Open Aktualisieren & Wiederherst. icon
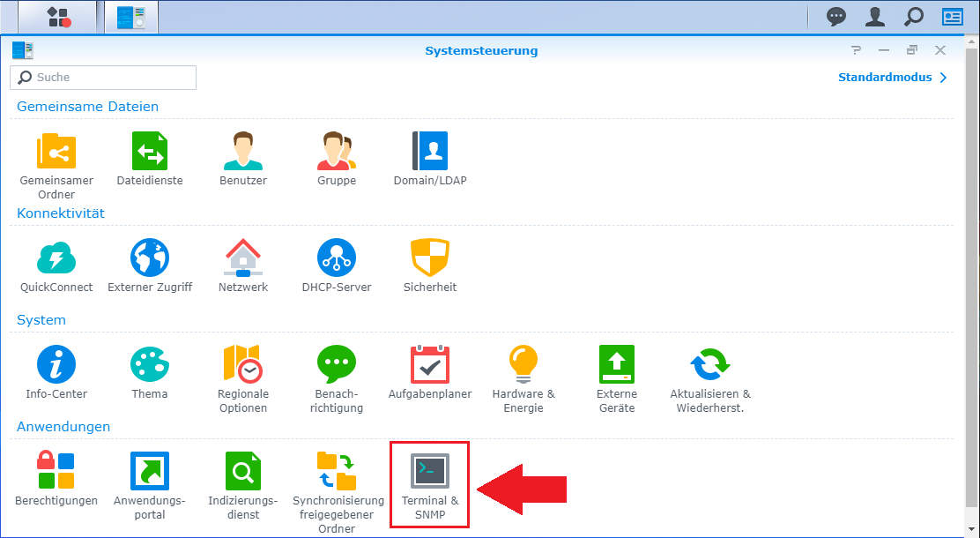The height and width of the screenshot is (538, 980). [710, 364]
